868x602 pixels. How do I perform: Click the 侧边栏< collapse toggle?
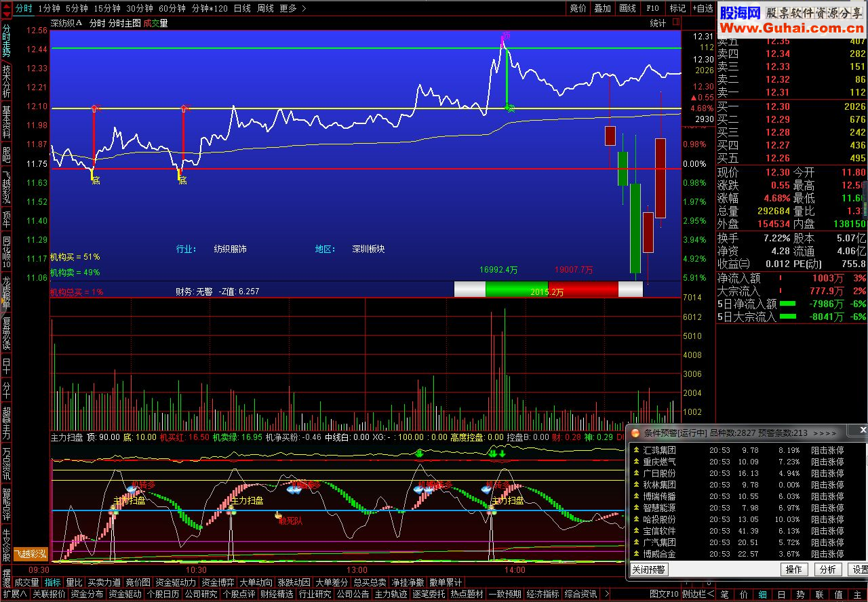[697, 594]
